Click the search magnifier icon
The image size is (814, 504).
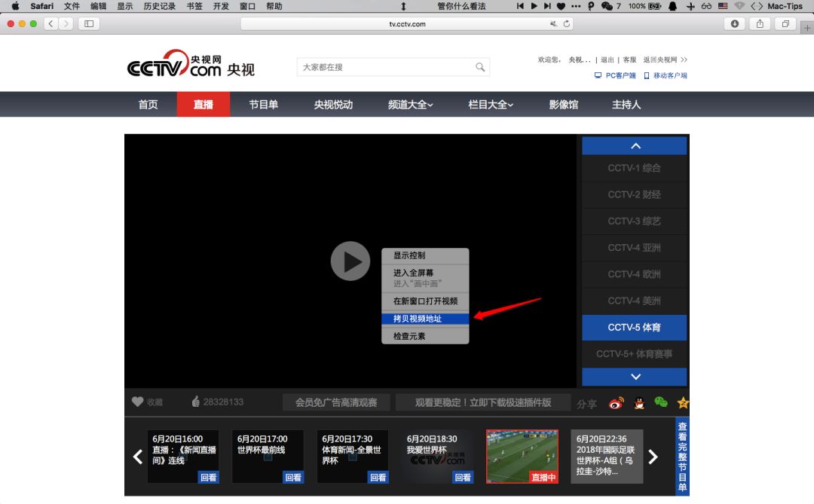click(480, 67)
